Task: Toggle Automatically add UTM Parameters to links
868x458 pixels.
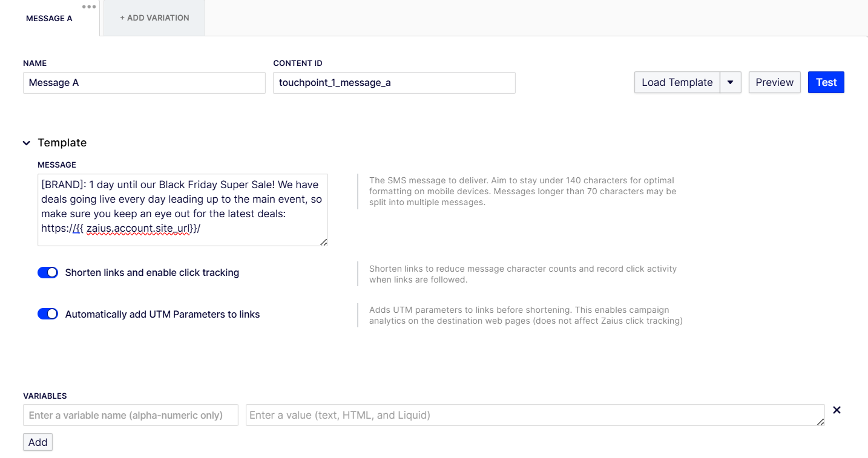Action: pyautogui.click(x=48, y=314)
